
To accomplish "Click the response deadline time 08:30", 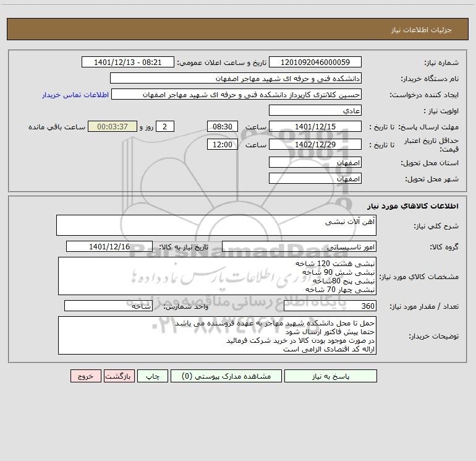I will point(222,126).
